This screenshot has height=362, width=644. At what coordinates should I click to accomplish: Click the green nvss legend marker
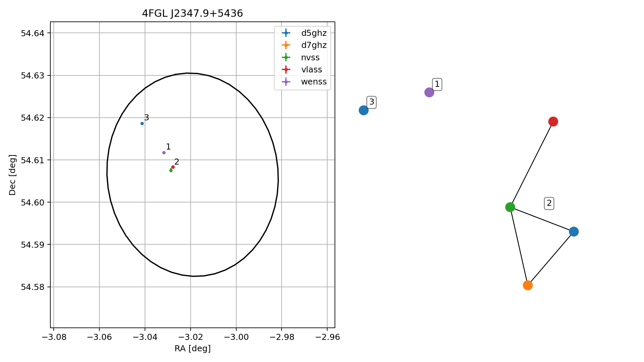pyautogui.click(x=286, y=57)
